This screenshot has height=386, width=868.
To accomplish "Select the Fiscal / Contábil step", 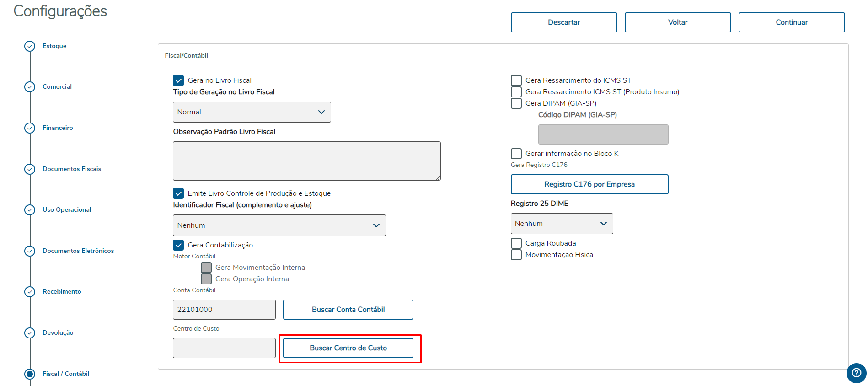I will [x=66, y=374].
